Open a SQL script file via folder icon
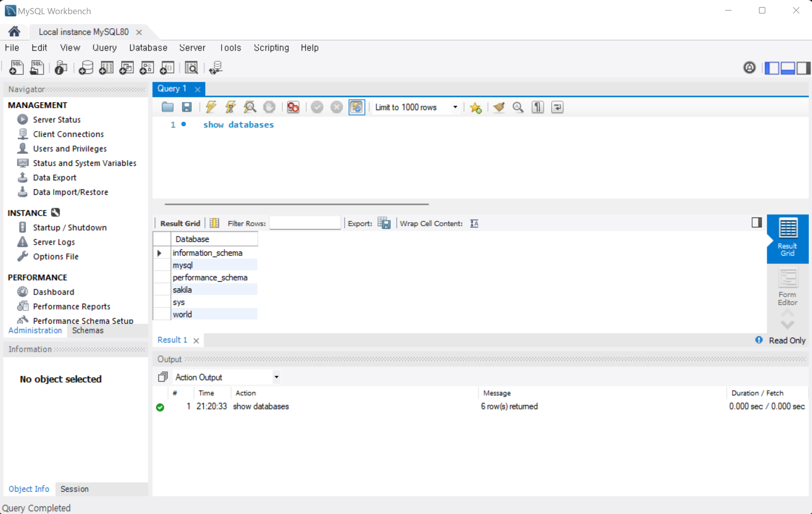Viewport: 812px width, 514px height. (168, 107)
